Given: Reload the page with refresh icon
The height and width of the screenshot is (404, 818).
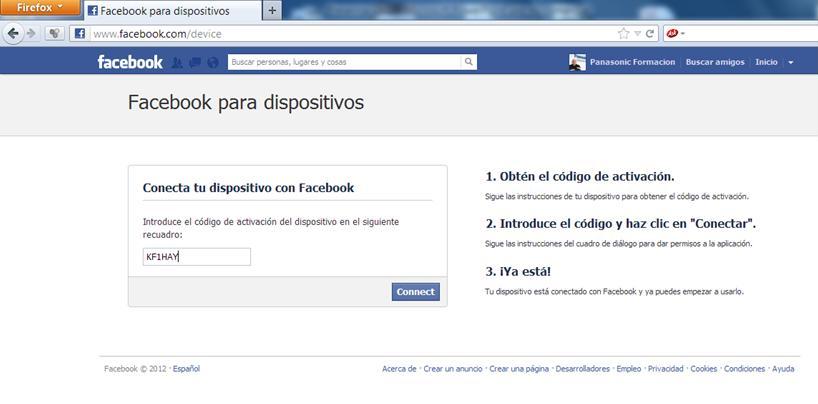Looking at the screenshot, I should [x=649, y=34].
